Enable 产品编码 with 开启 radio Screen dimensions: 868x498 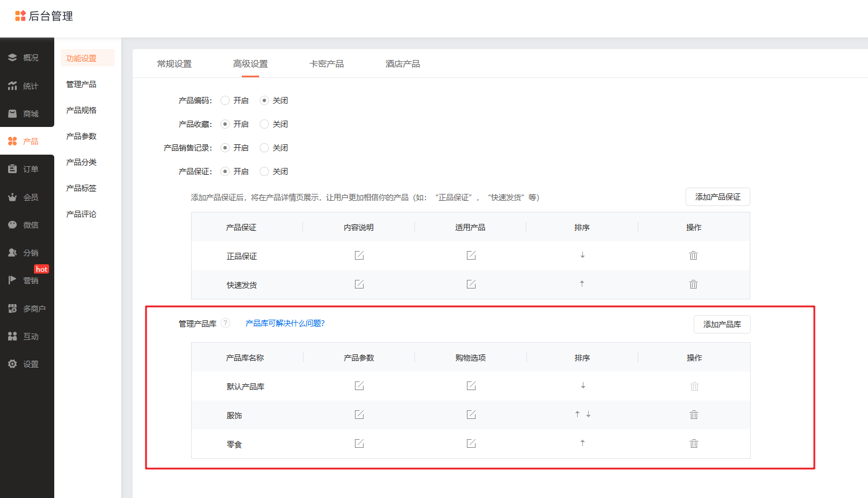click(x=225, y=100)
